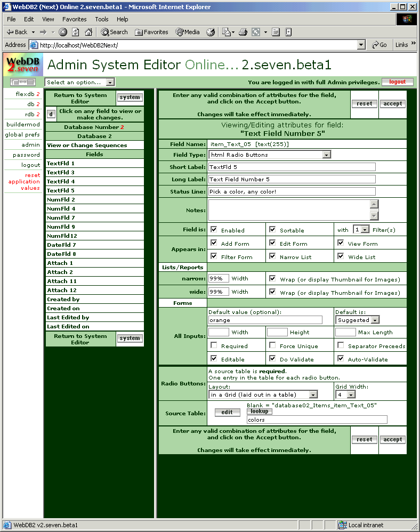420x532 pixels.
Task: Click the Messenger toolbar icon
Action: point(288,32)
